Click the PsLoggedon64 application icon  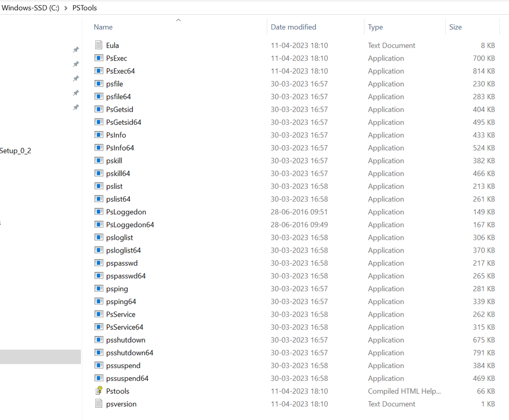pyautogui.click(x=99, y=225)
